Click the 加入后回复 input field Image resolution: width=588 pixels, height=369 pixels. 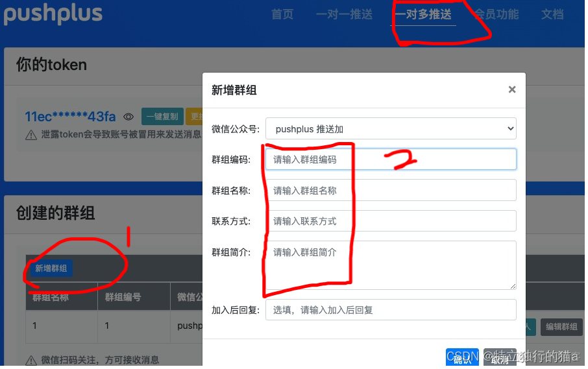(391, 309)
